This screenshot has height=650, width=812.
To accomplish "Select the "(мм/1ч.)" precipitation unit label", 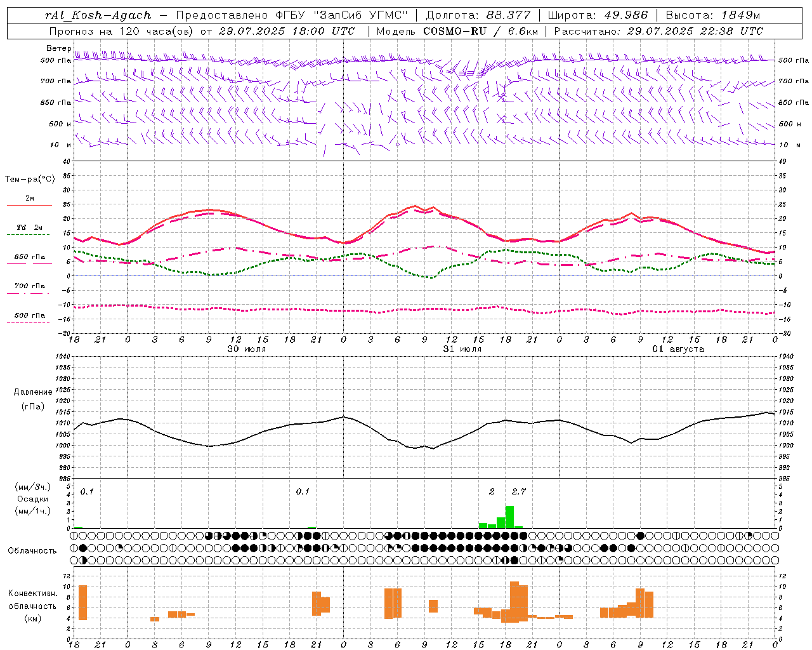I will click(33, 511).
